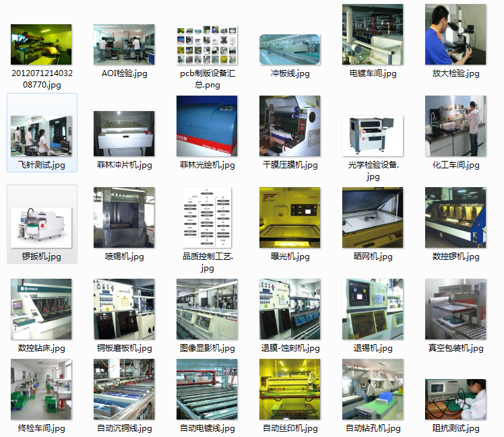Click the file name text 锣扳机.jpg
The height and width of the screenshot is (437, 504).
point(42,257)
